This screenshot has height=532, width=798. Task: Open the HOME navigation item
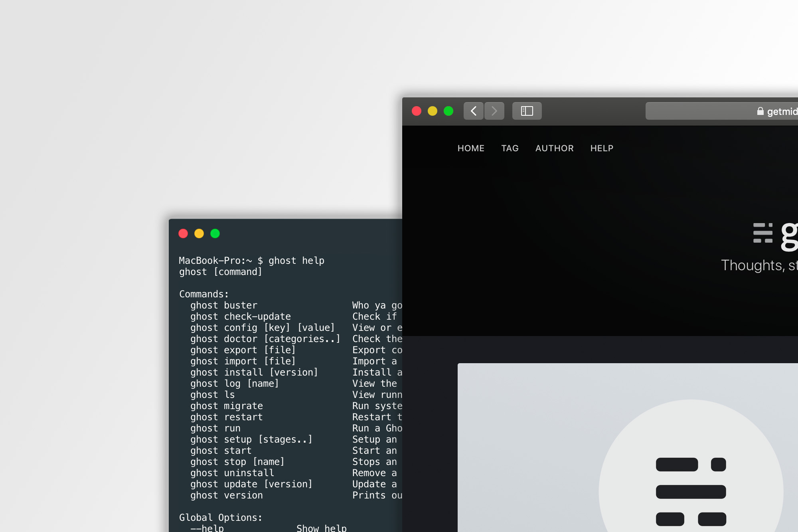point(471,148)
